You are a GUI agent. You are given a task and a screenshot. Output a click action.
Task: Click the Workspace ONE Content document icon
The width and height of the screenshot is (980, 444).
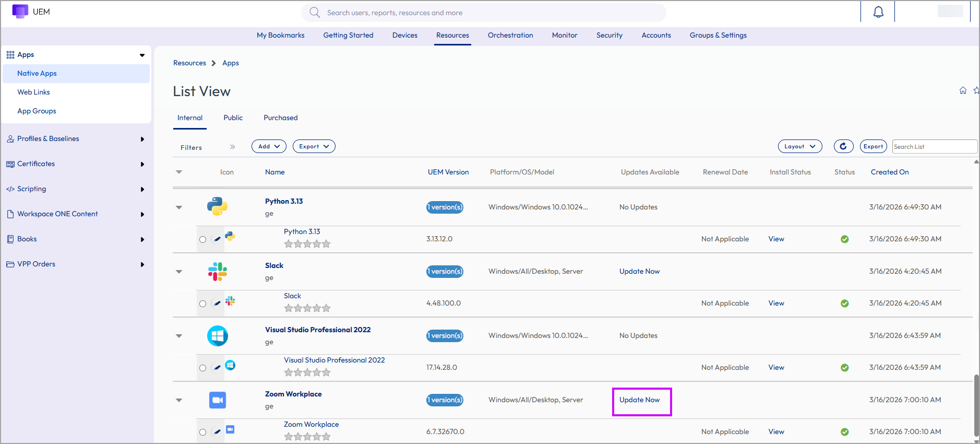[x=10, y=214]
